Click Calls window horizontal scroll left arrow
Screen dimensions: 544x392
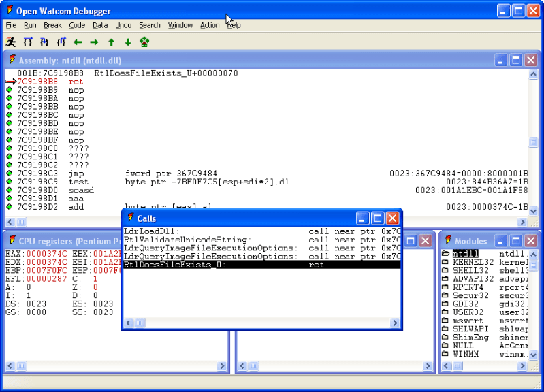[129, 323]
